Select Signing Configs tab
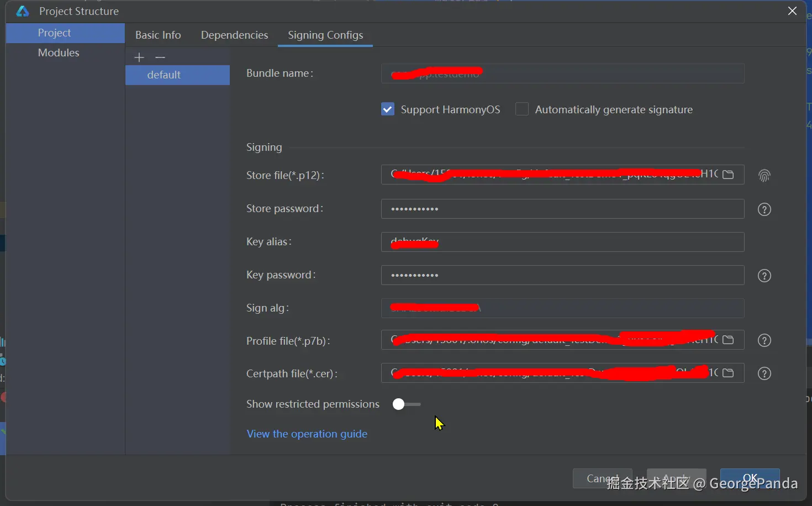The height and width of the screenshot is (506, 812). [325, 35]
